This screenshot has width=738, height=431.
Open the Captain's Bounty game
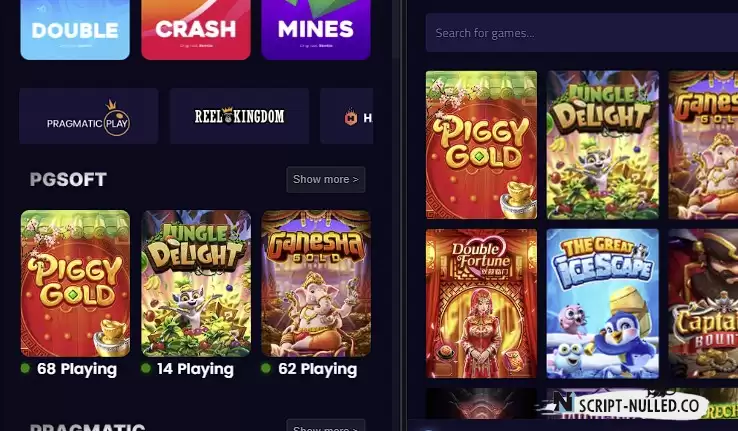[703, 303]
